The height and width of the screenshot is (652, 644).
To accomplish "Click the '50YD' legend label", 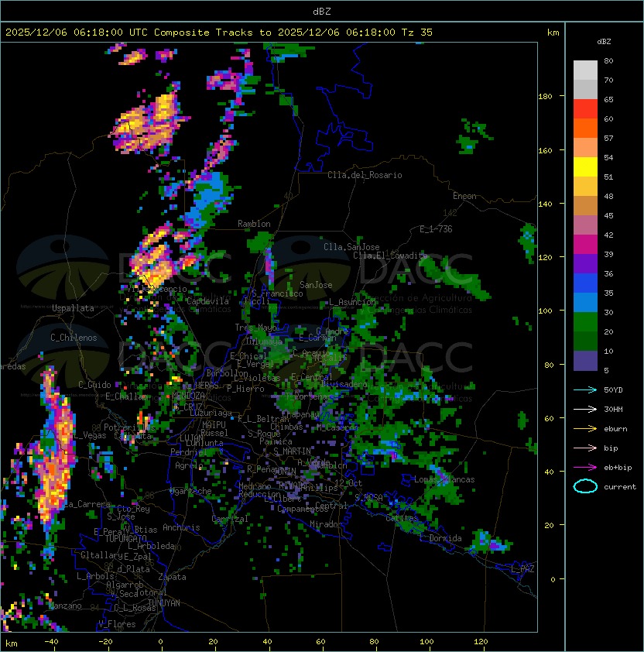I will point(613,390).
